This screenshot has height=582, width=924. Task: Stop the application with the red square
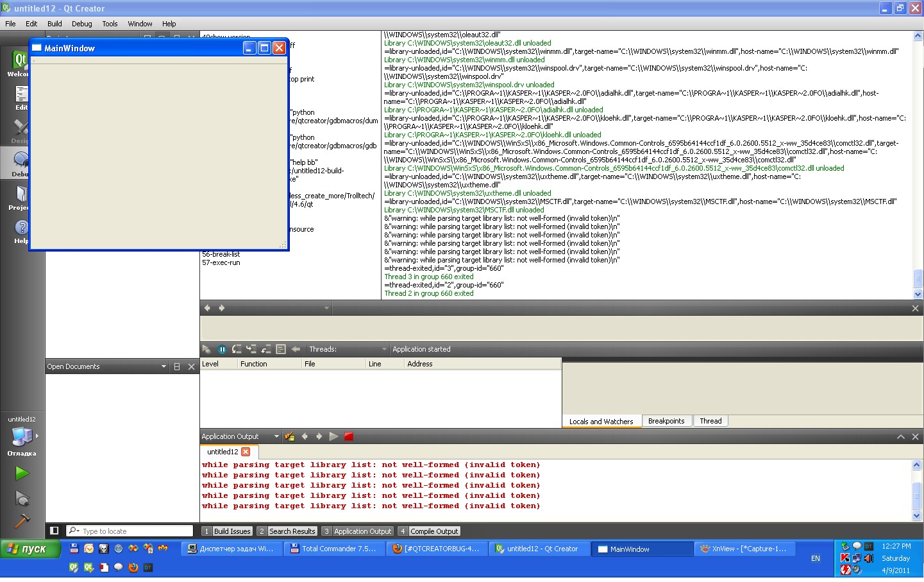tap(349, 436)
